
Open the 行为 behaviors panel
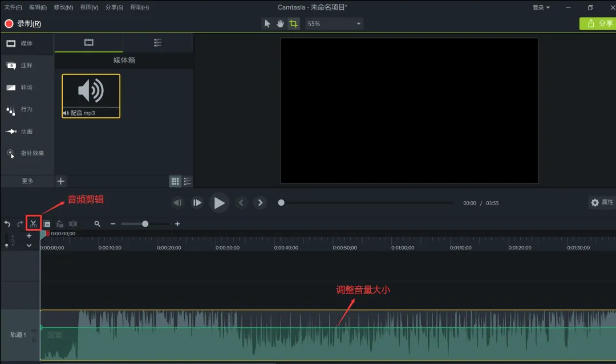(27, 109)
